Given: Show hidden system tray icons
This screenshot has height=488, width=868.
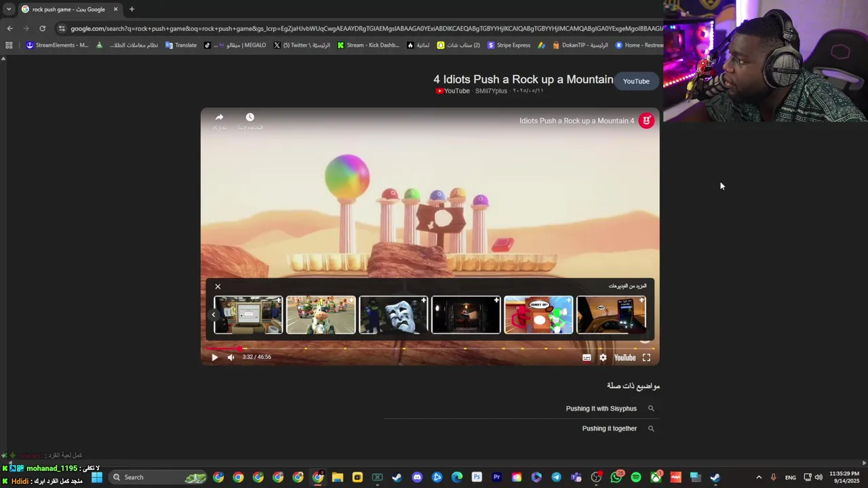Looking at the screenshot, I should [x=759, y=477].
